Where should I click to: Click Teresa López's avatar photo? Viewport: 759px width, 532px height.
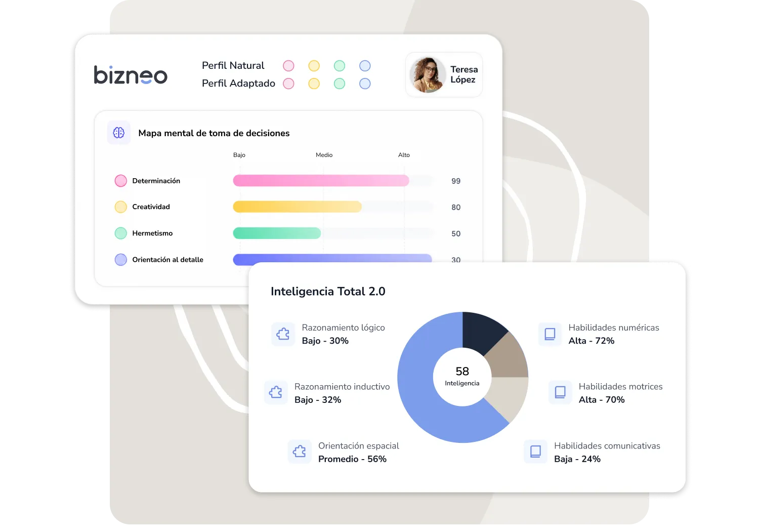(428, 74)
